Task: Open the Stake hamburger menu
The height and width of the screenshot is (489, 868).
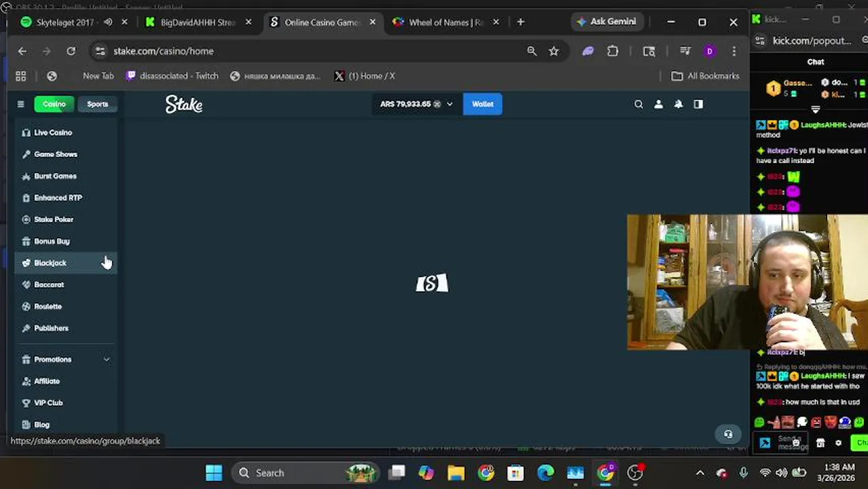Action: pos(20,104)
